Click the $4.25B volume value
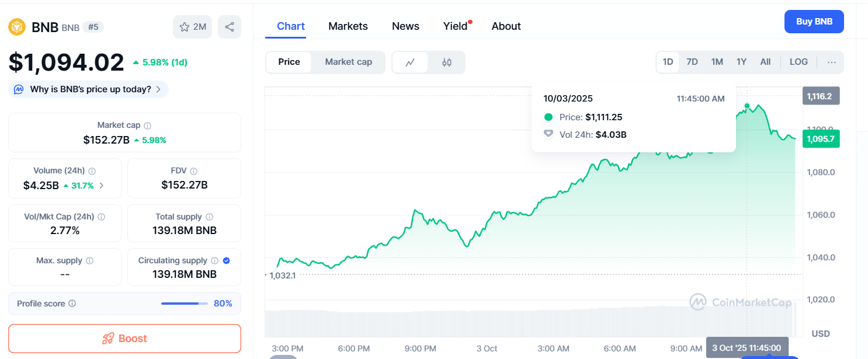The height and width of the screenshot is (359, 868). 41,186
